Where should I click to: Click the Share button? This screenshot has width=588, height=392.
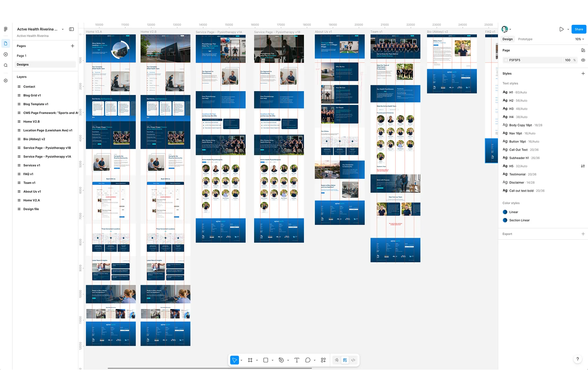click(x=579, y=29)
